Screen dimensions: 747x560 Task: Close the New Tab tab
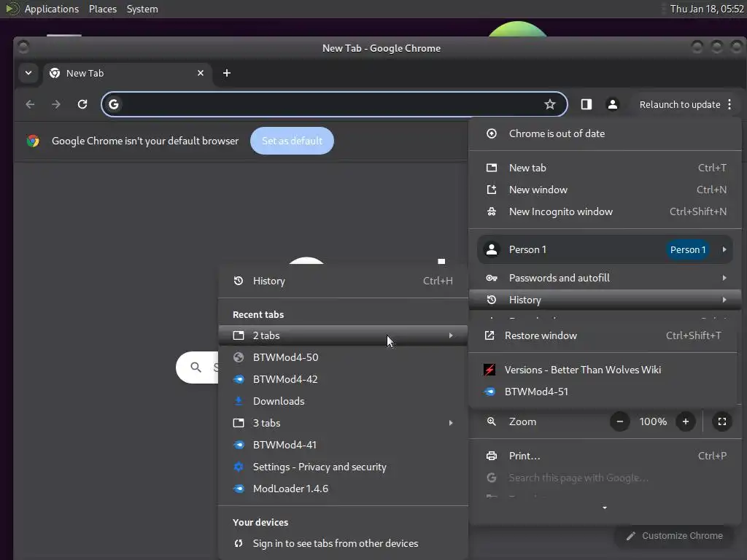pyautogui.click(x=201, y=73)
